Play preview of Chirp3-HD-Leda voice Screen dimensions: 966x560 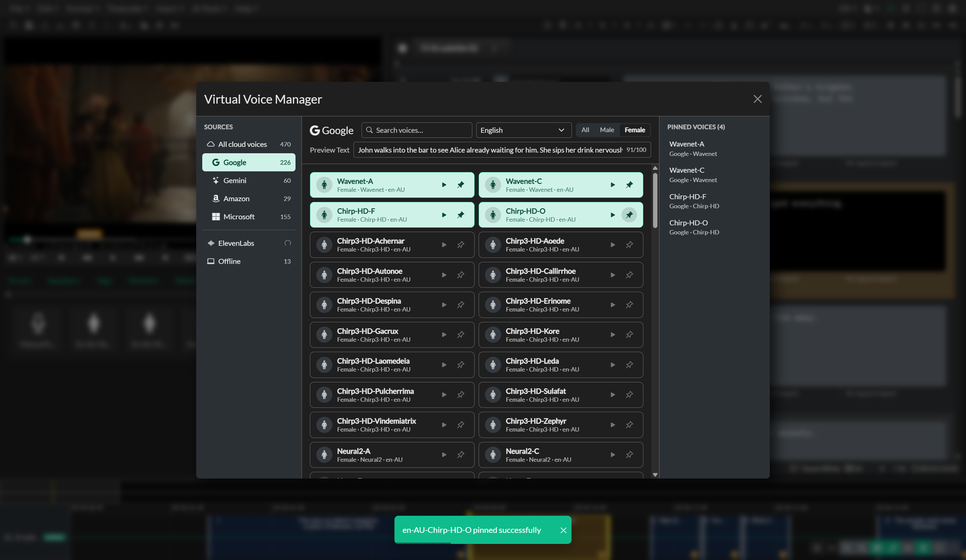pyautogui.click(x=612, y=365)
